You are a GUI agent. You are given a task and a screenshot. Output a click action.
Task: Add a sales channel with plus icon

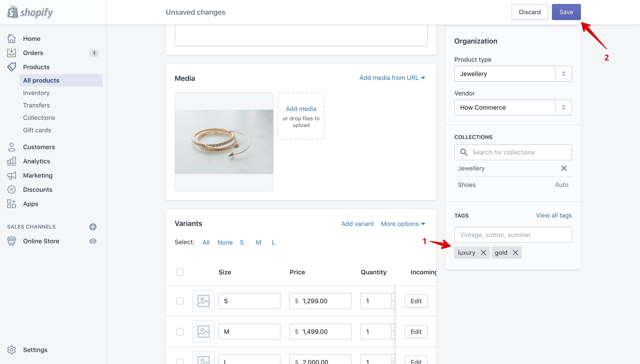tap(93, 227)
